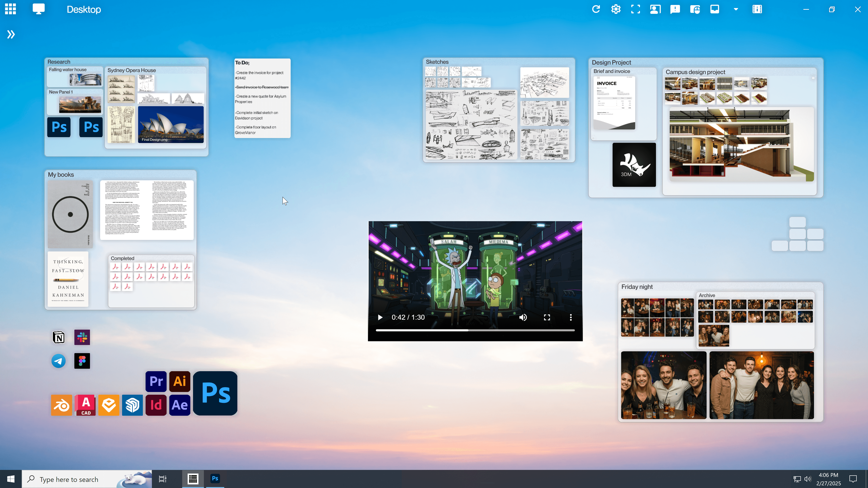Open the Telegram app icon
This screenshot has width=868, height=488.
[x=59, y=361]
